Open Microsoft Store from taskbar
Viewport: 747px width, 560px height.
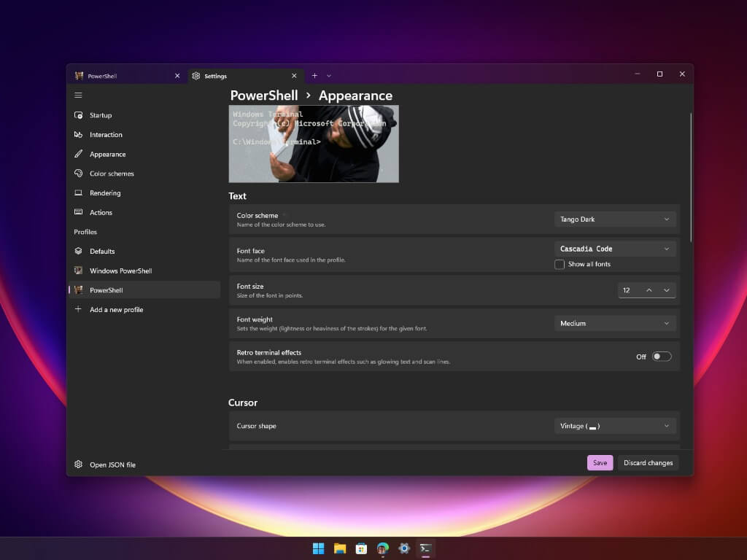361,548
